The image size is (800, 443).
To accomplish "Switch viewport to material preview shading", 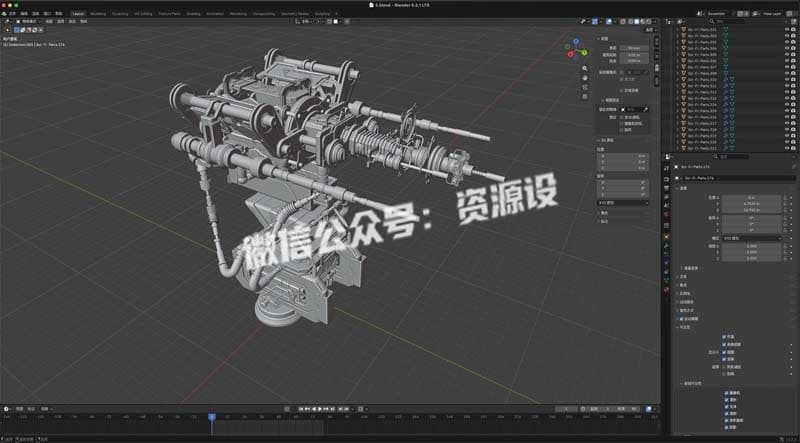I will (642, 21).
